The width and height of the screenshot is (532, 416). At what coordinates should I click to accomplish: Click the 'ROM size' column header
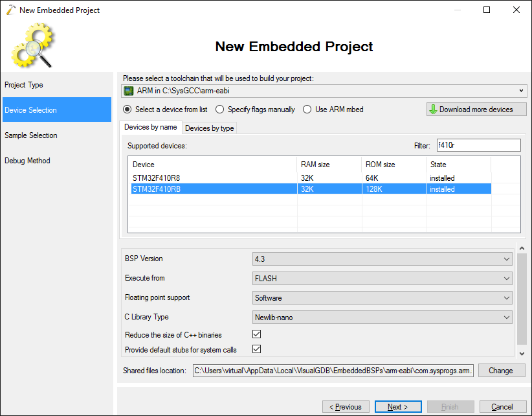pos(394,165)
